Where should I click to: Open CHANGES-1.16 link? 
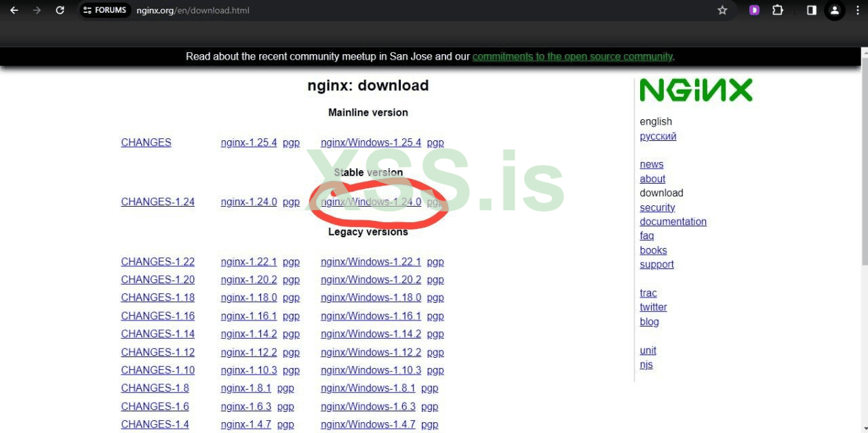click(x=157, y=316)
